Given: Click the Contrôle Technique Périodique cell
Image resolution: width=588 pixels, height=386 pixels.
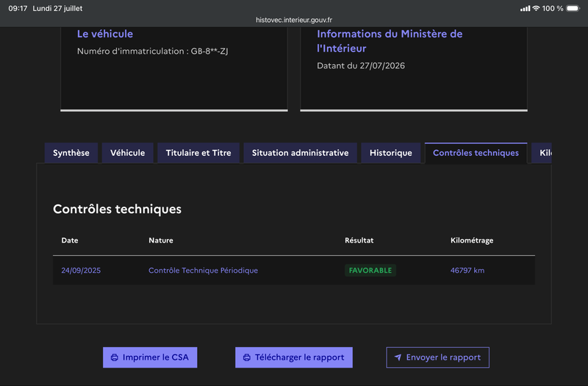Looking at the screenshot, I should [x=204, y=271].
